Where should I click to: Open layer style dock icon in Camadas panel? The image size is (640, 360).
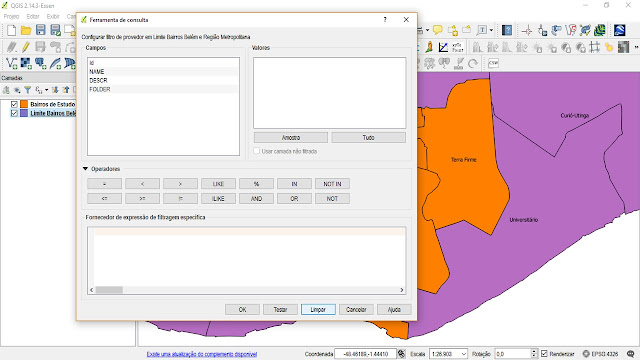pos(6,90)
